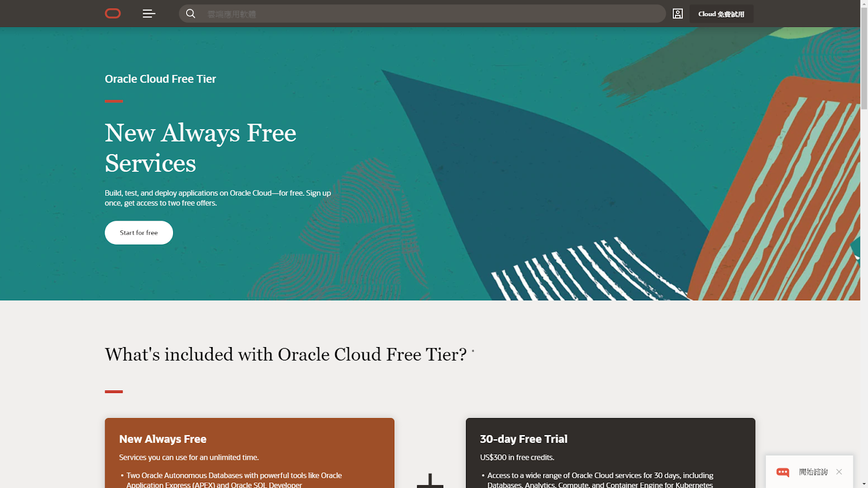The image size is (868, 488).
Task: Click the Cloud 免費試用 menu item
Action: coord(722,14)
